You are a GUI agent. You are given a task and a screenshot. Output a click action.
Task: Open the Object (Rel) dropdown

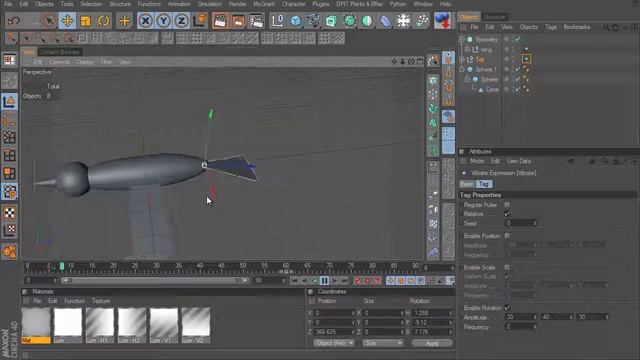click(333, 343)
